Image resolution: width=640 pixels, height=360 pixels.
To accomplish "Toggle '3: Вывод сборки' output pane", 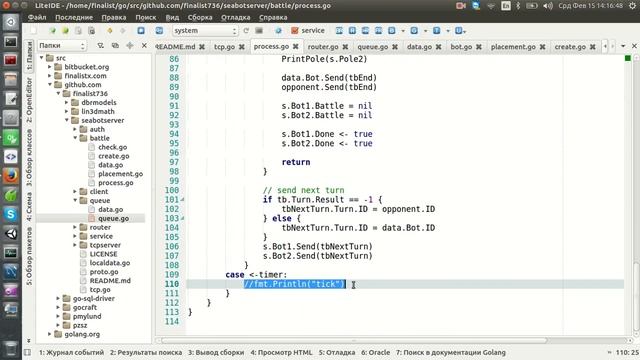I will point(216,352).
